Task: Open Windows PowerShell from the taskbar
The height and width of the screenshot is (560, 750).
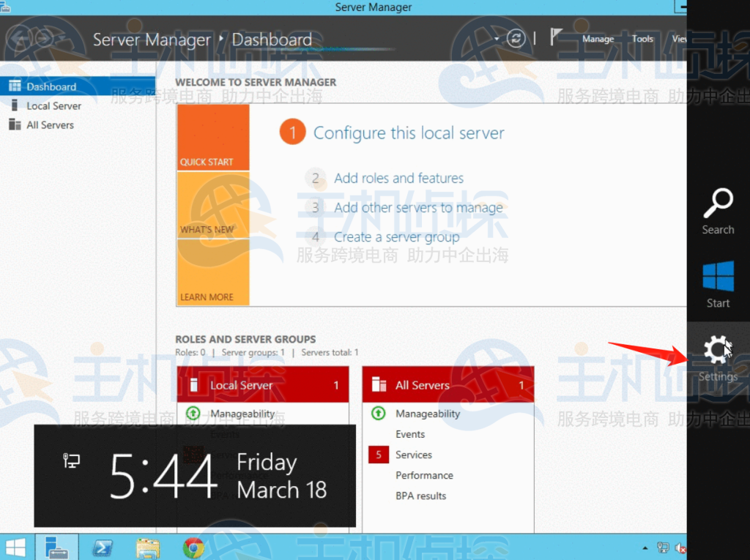Action: coord(101,548)
